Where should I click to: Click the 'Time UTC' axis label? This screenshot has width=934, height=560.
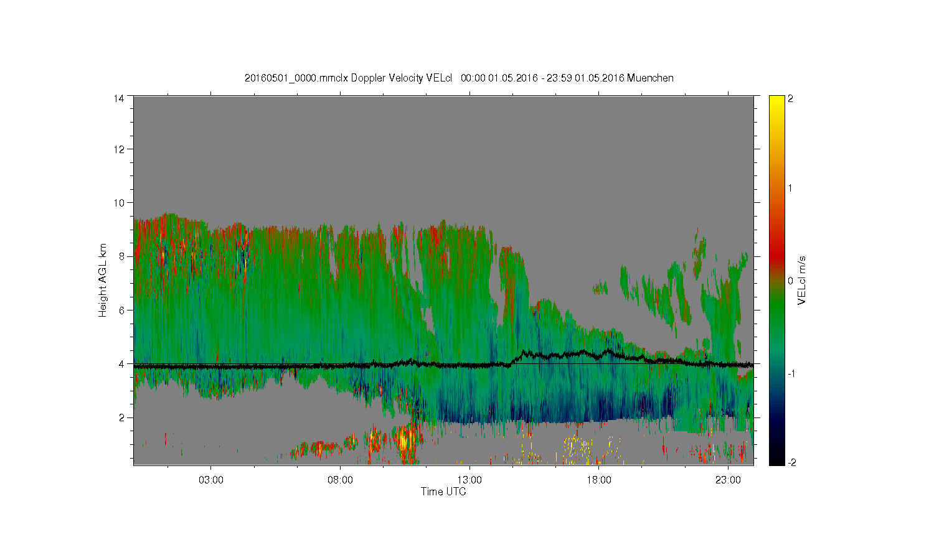443,492
